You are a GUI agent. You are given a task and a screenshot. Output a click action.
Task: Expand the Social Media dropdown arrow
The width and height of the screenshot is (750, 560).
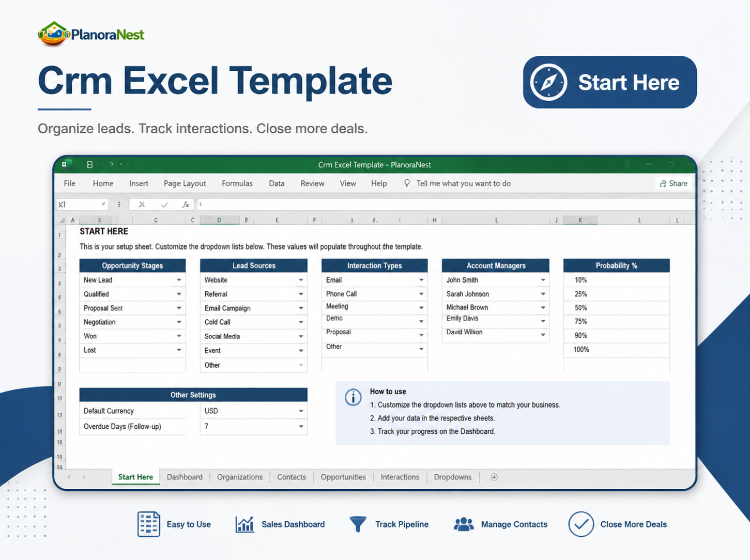[x=301, y=336]
